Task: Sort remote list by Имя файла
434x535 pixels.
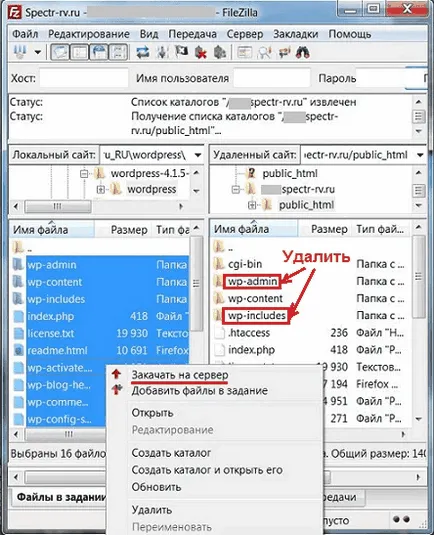Action: point(254,229)
